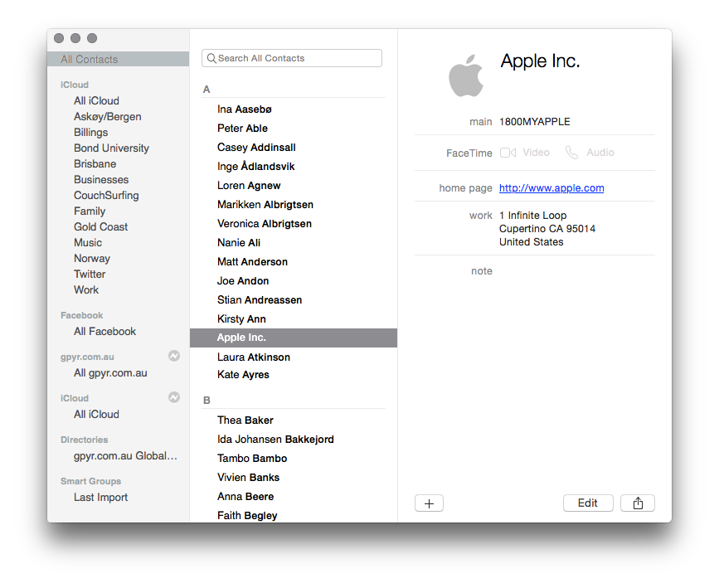This screenshot has height=588, width=719.
Task: Select the Bond University group
Action: click(111, 148)
